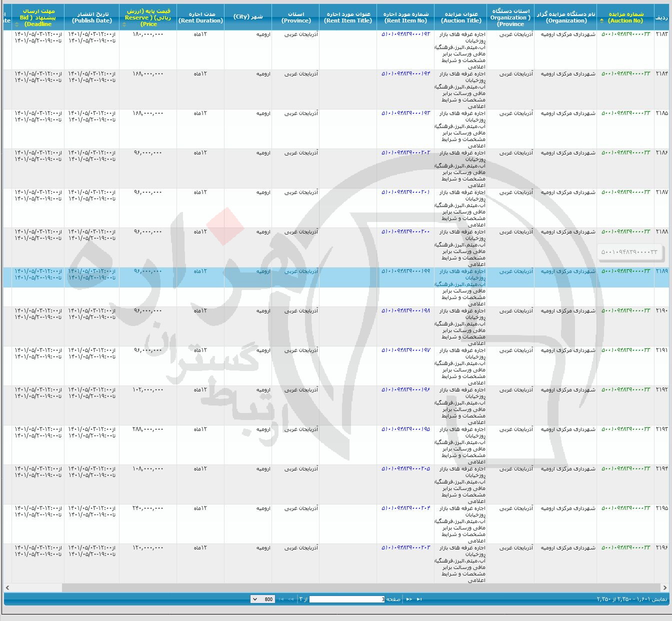Open rent item number ending 192 link

(x=405, y=34)
